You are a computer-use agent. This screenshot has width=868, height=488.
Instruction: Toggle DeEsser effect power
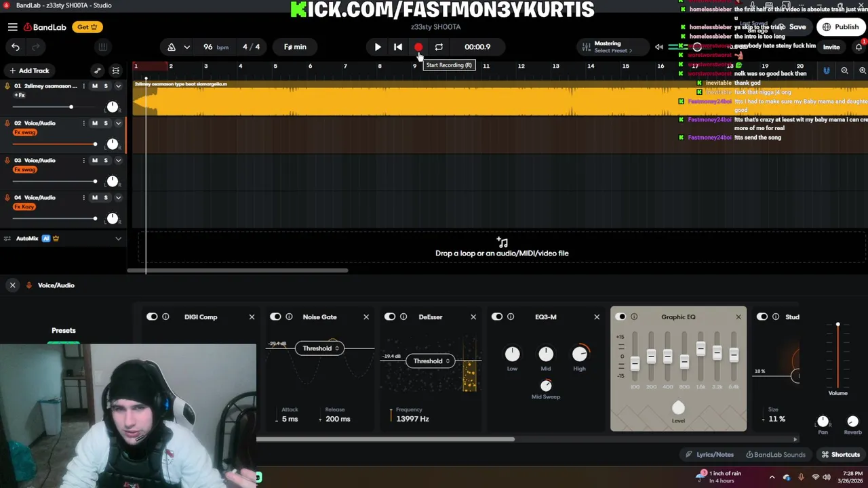point(390,317)
